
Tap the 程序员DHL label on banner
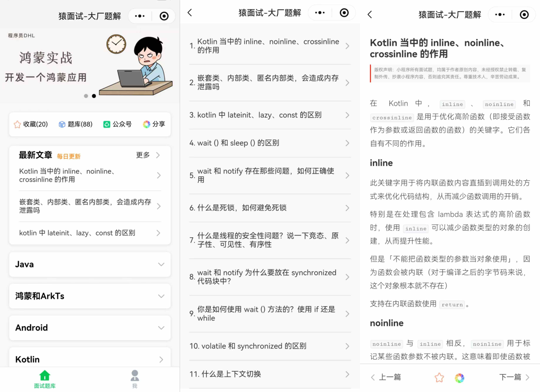coord(21,35)
